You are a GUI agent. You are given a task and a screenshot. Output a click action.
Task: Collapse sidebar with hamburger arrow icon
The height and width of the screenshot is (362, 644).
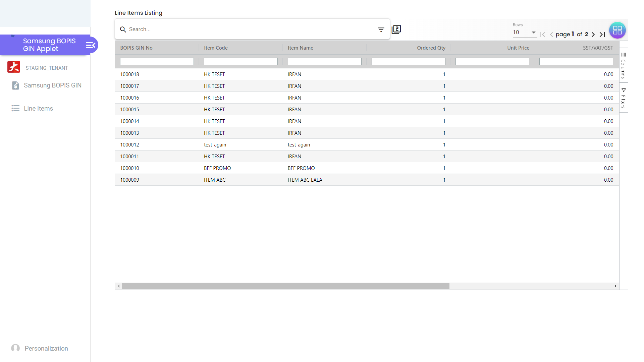coord(91,45)
